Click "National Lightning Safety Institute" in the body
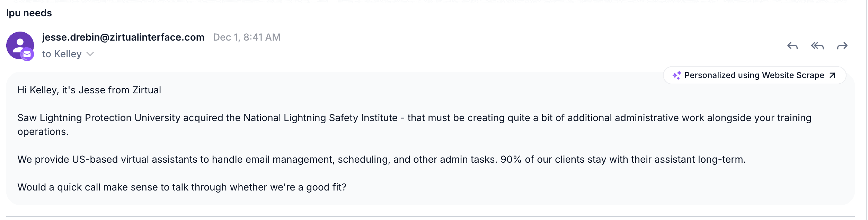This screenshot has height=220, width=868. (x=320, y=118)
